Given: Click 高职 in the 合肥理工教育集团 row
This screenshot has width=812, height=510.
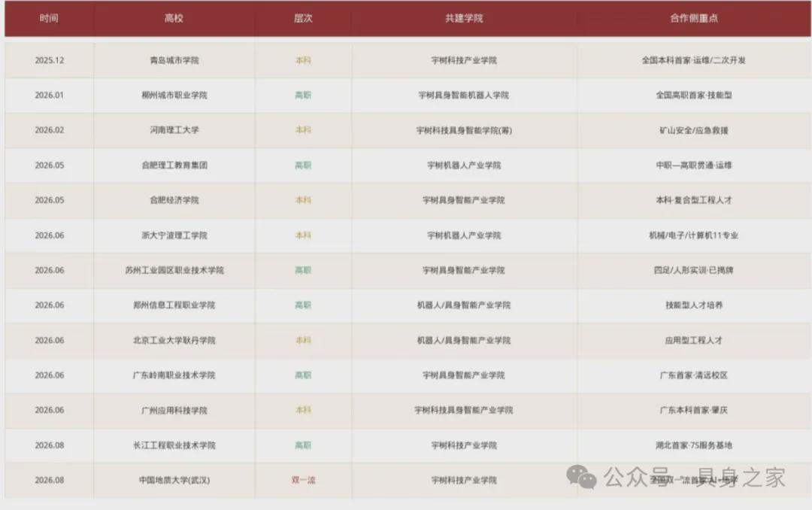Looking at the screenshot, I should point(303,165).
